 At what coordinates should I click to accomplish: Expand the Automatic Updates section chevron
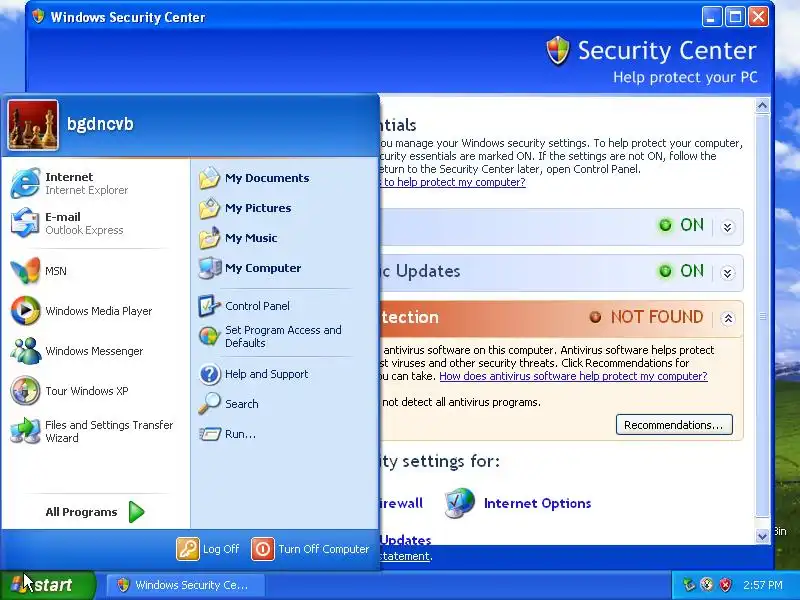(x=728, y=273)
